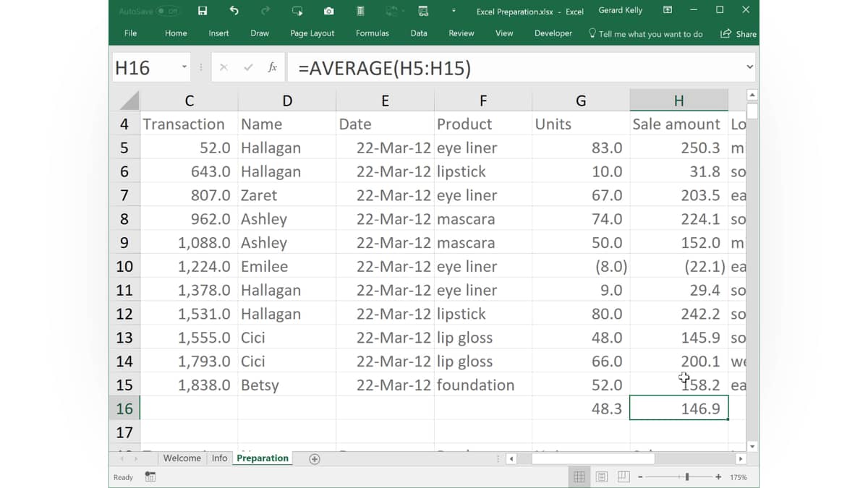Screen dimensions: 868x488
Task: Switch to the Insert ribbon tab
Action: point(218,33)
